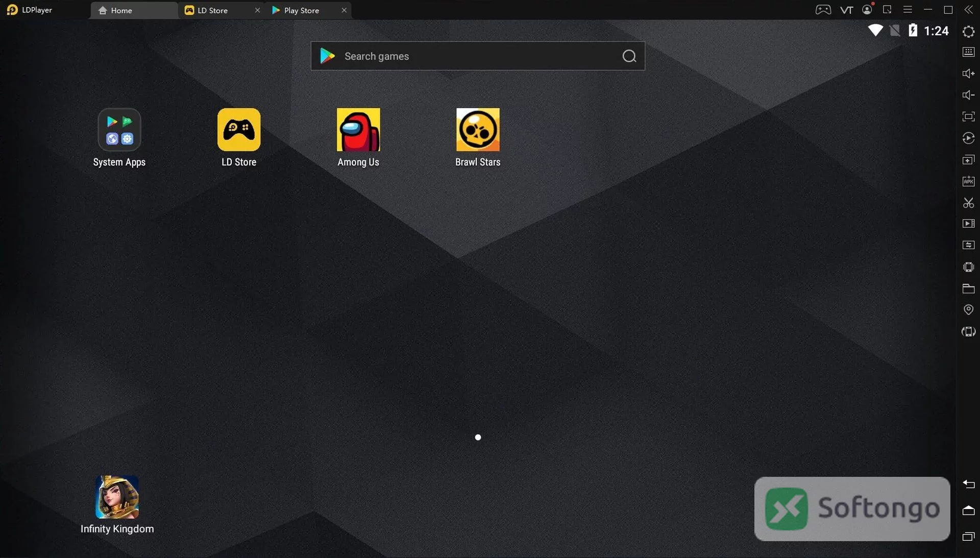This screenshot has width=980, height=558.
Task: Open the Infinity Kingdom game
Action: click(x=117, y=497)
